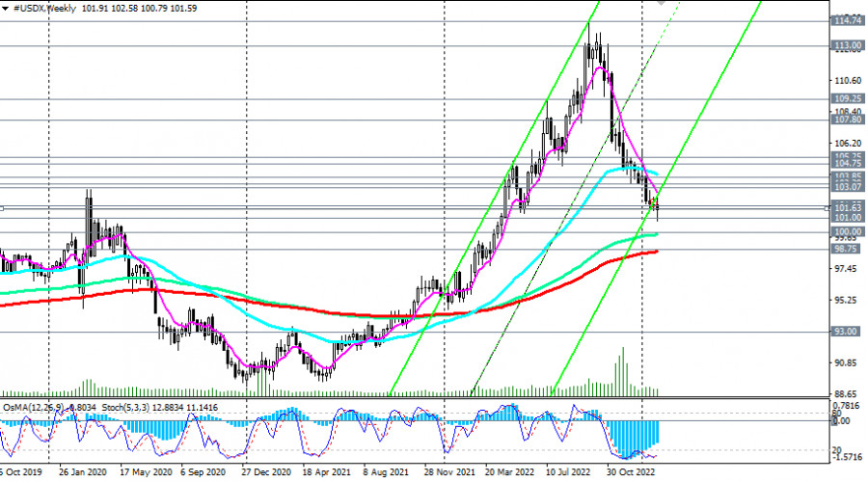Click the gray chart shift triangle marker
The height and width of the screenshot is (482, 868).
click(661, 3)
